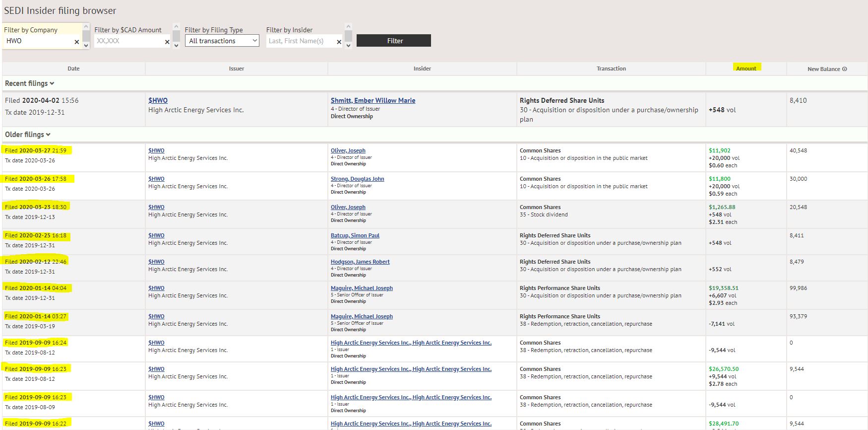
Task: Click the Amount column header
Action: [x=746, y=69]
